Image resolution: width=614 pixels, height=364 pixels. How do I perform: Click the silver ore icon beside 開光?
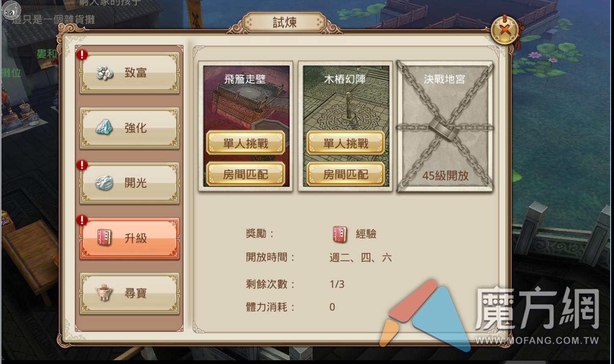tap(104, 183)
